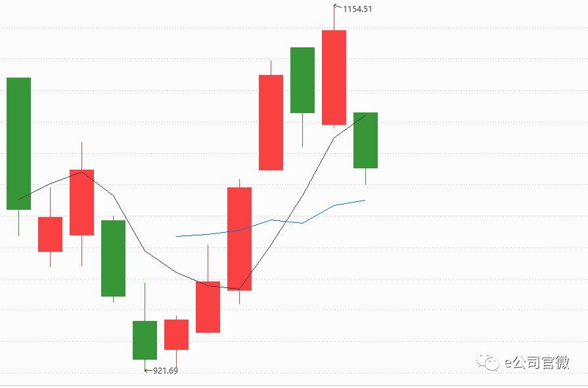Select the small red candlestick second from left
This screenshot has height=388, width=588.
pyautogui.click(x=50, y=234)
